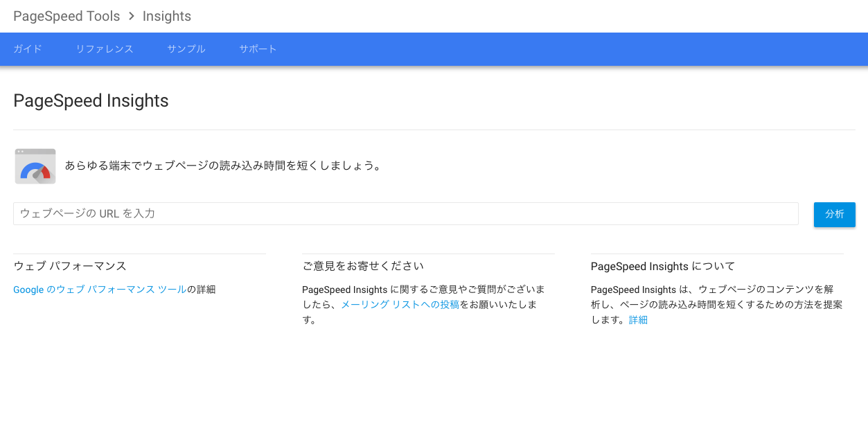Click the ウェブ パフォーマンス section heading
868x444 pixels.
click(x=70, y=266)
